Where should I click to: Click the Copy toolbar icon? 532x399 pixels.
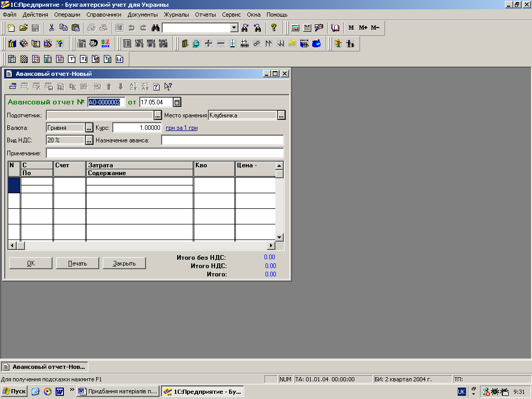point(63,28)
